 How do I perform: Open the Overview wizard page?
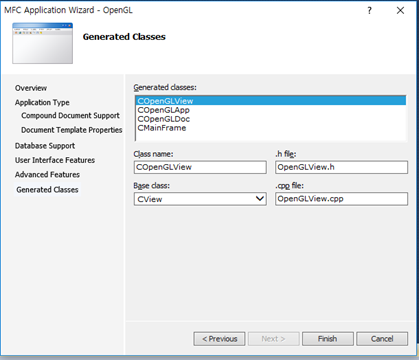31,88
